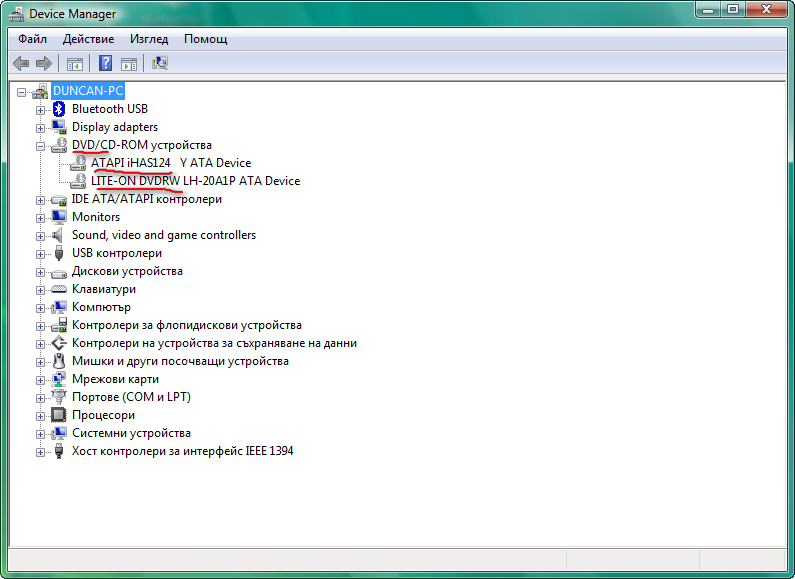Open the Помощ menu

click(205, 39)
